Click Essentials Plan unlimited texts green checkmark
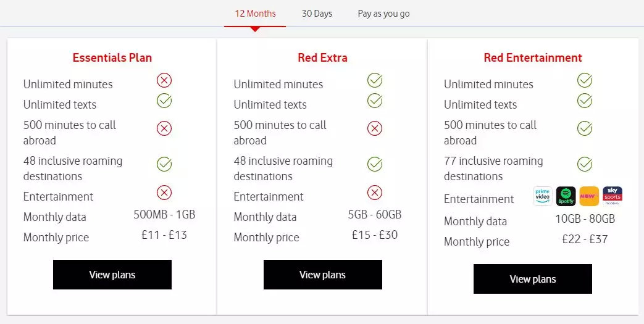This screenshot has height=324, width=644. pos(164,101)
